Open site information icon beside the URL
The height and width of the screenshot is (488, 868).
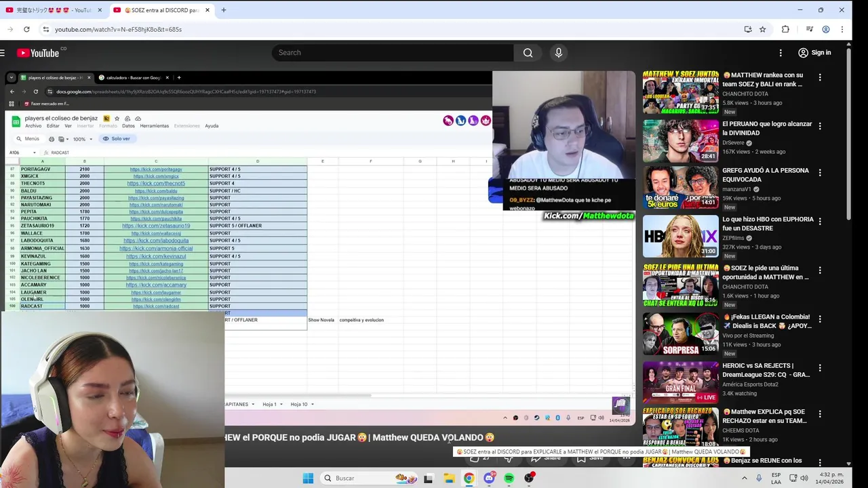[45, 29]
